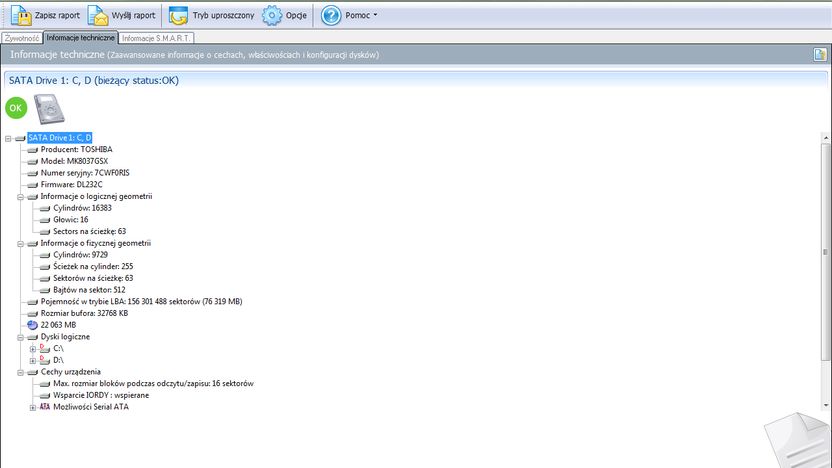The image size is (832, 468).
Task: Click the icon beside Wsparcie IORDY row
Action: (45, 395)
